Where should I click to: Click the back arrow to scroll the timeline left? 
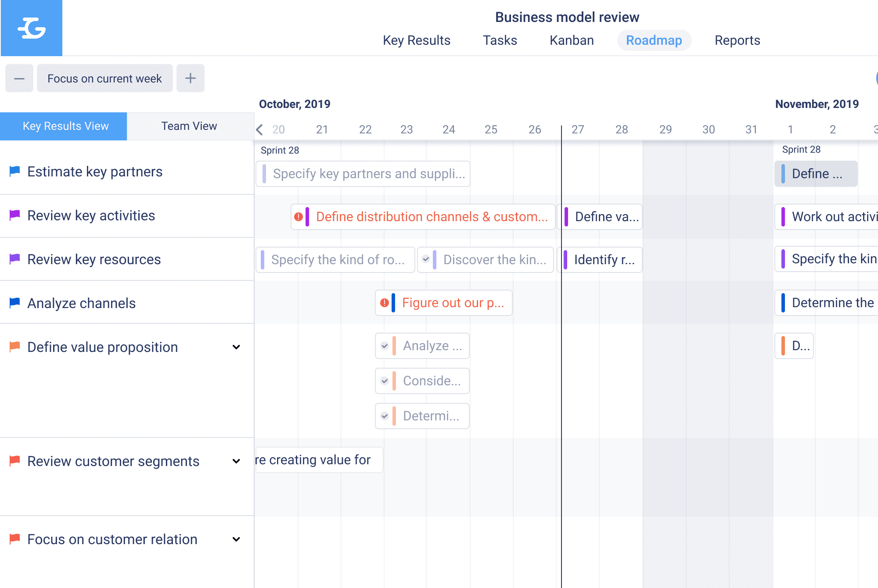click(259, 129)
